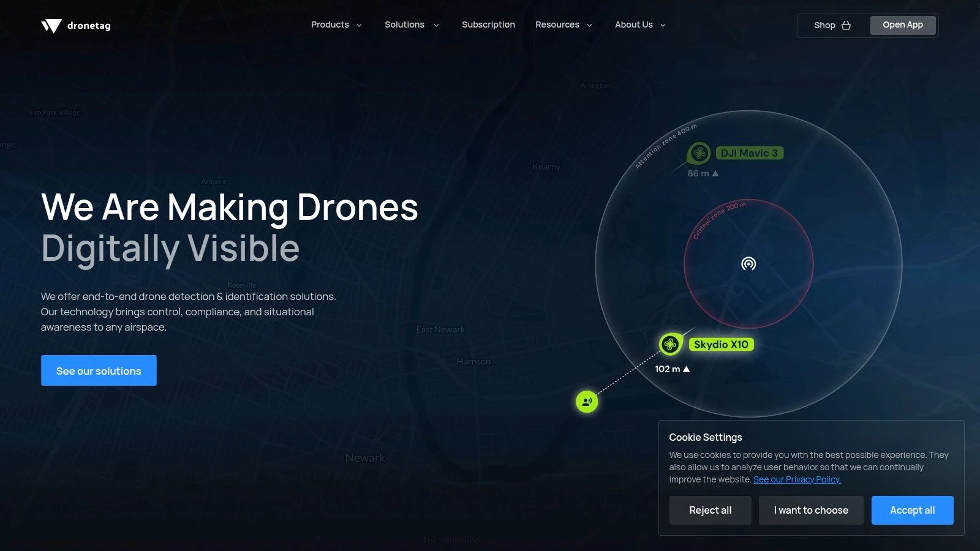Image resolution: width=980 pixels, height=551 pixels.
Task: Click the 102 m altitude text
Action: [667, 369]
